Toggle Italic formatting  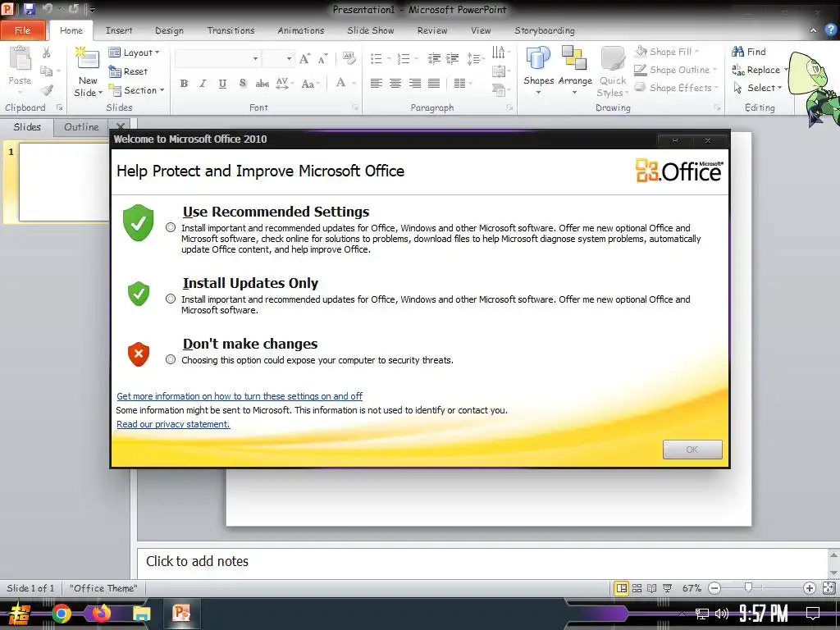(203, 84)
